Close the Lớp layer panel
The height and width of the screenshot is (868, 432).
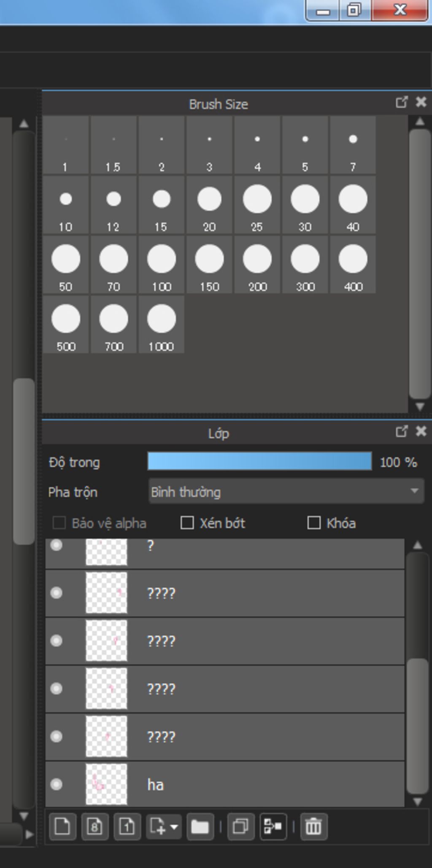point(421,431)
